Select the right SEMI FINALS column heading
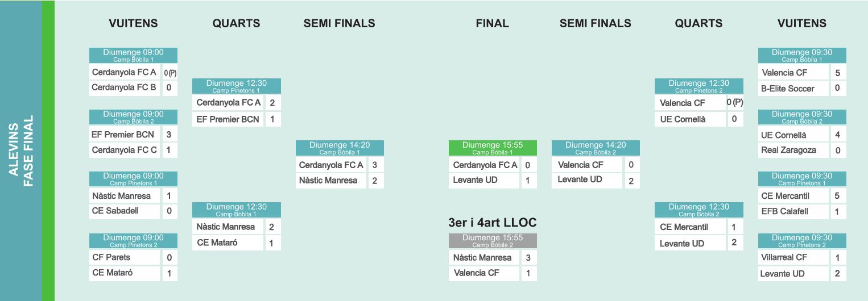868x301 pixels. point(596,23)
